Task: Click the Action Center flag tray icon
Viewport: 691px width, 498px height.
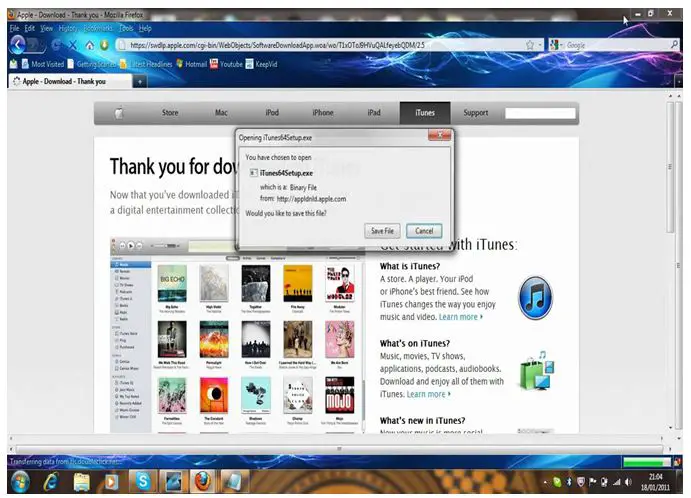Action: tap(593, 483)
